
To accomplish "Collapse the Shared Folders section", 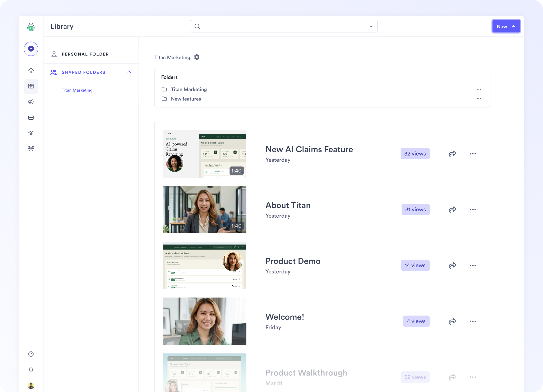I will 129,72.
